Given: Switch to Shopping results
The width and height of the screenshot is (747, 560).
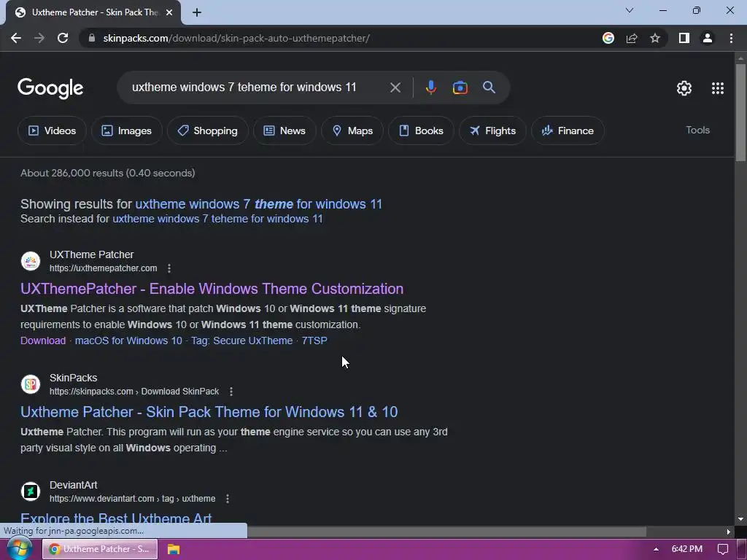Looking at the screenshot, I should pyautogui.click(x=207, y=131).
